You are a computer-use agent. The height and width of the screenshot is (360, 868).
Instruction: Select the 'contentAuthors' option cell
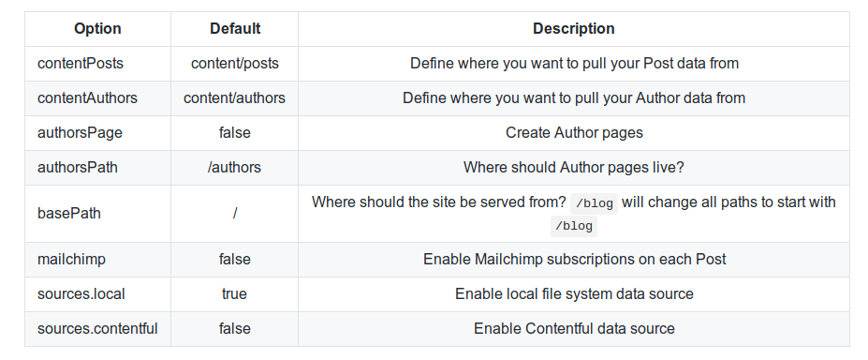pyautogui.click(x=97, y=98)
